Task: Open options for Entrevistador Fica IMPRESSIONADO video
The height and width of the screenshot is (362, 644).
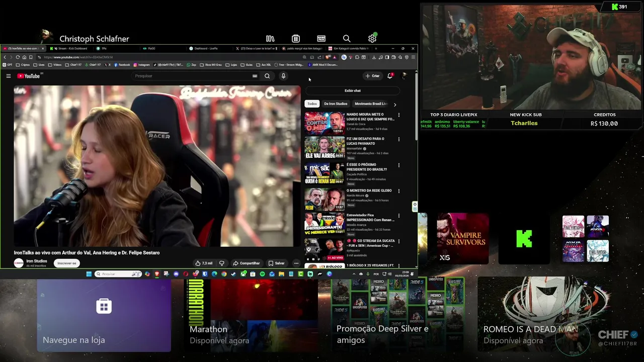Action: click(399, 216)
